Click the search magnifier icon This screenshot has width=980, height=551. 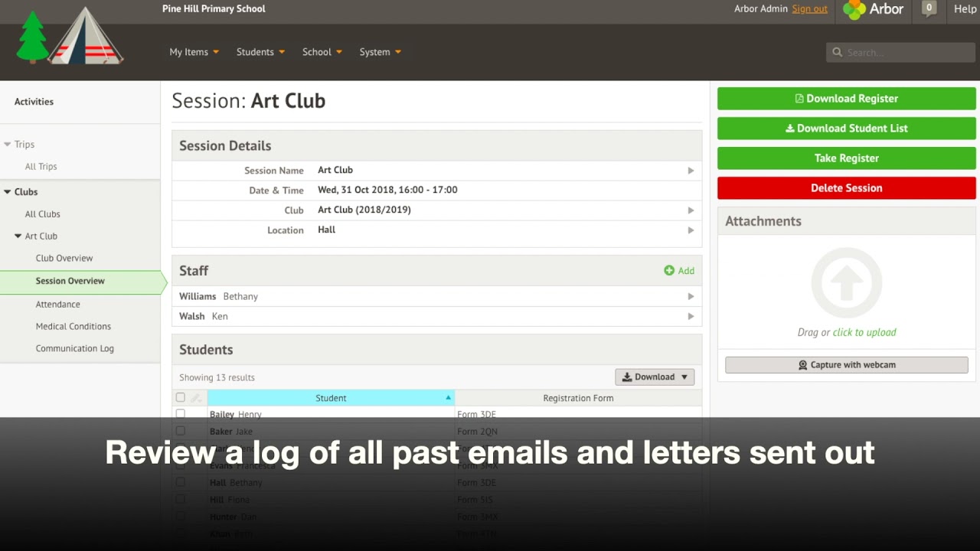(838, 52)
